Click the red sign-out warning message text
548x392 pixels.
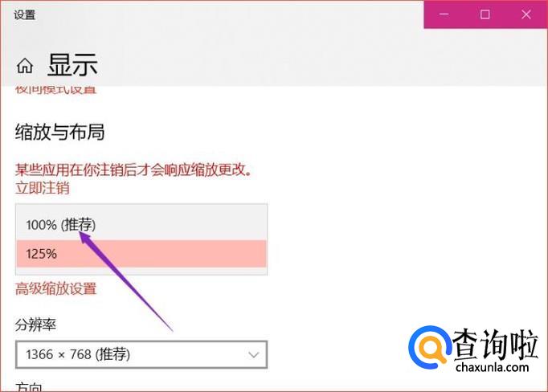[134, 169]
